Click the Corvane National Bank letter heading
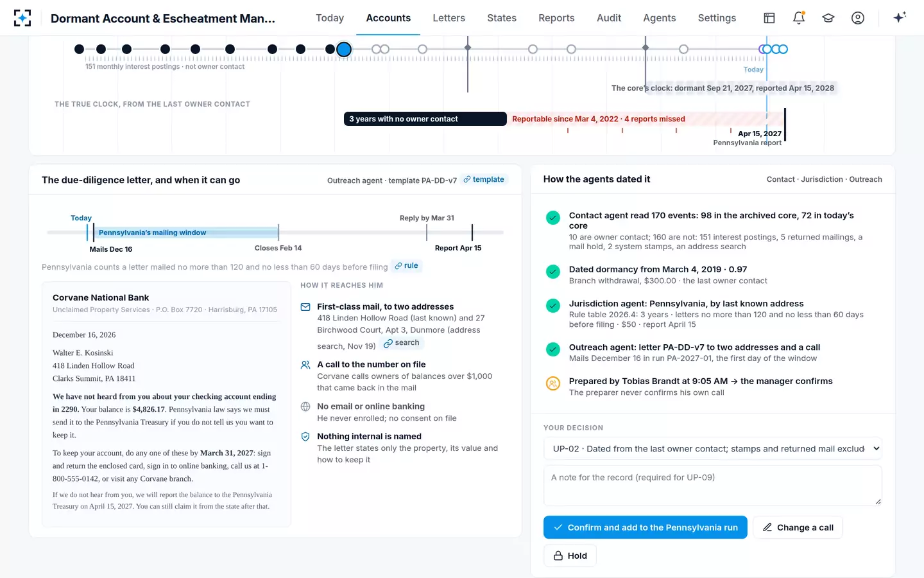The width and height of the screenshot is (924, 578). 101,297
